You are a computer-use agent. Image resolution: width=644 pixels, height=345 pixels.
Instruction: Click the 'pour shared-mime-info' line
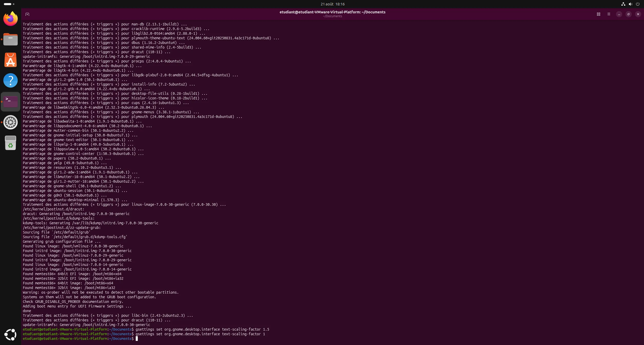[x=112, y=47]
